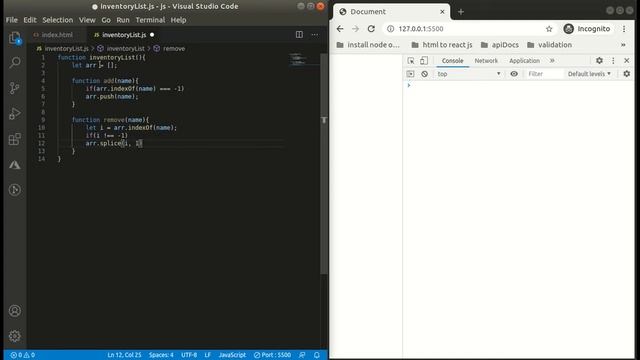
Task: Close the DevTools panel
Action: pyautogui.click(x=627, y=60)
